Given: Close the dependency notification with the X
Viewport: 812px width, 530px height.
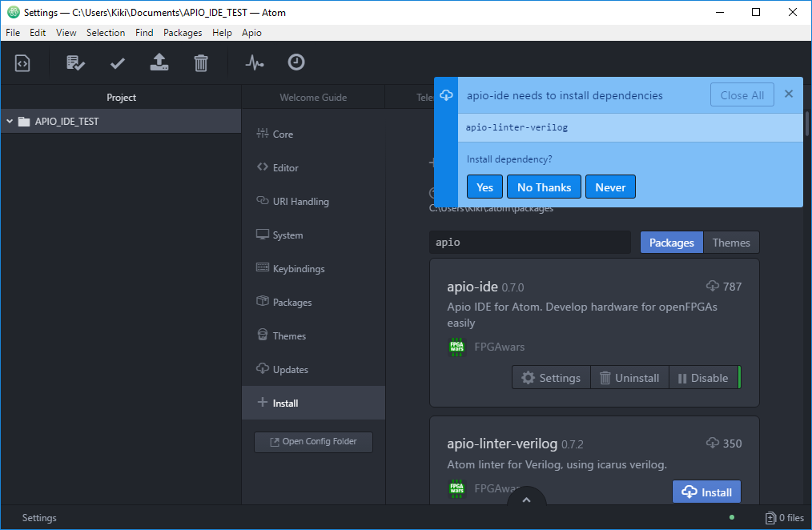Looking at the screenshot, I should 788,94.
